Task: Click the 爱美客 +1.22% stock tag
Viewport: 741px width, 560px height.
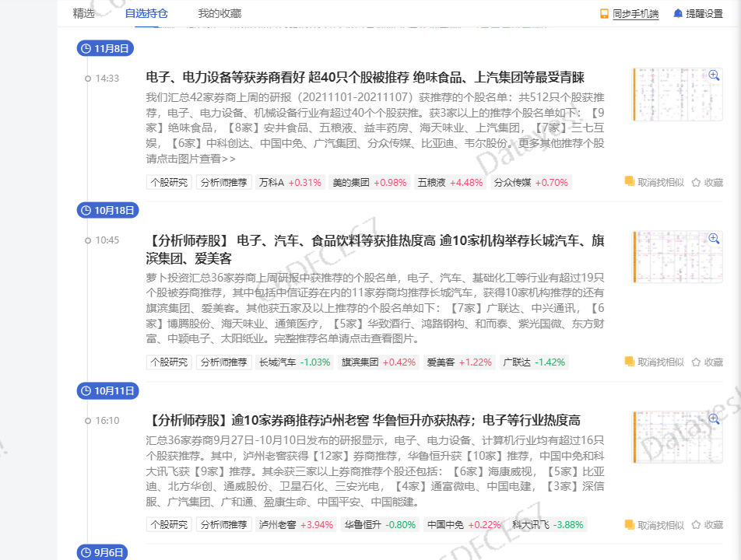Action: (x=459, y=362)
